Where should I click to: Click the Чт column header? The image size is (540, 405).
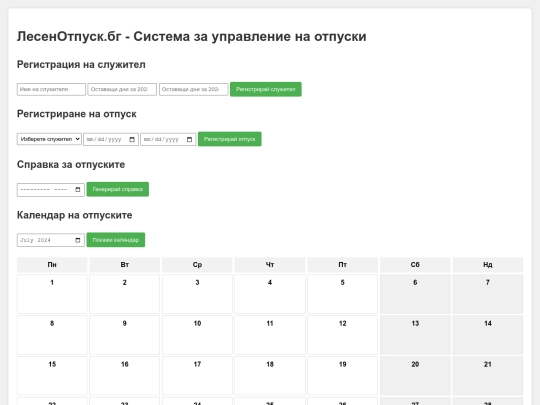pyautogui.click(x=270, y=265)
